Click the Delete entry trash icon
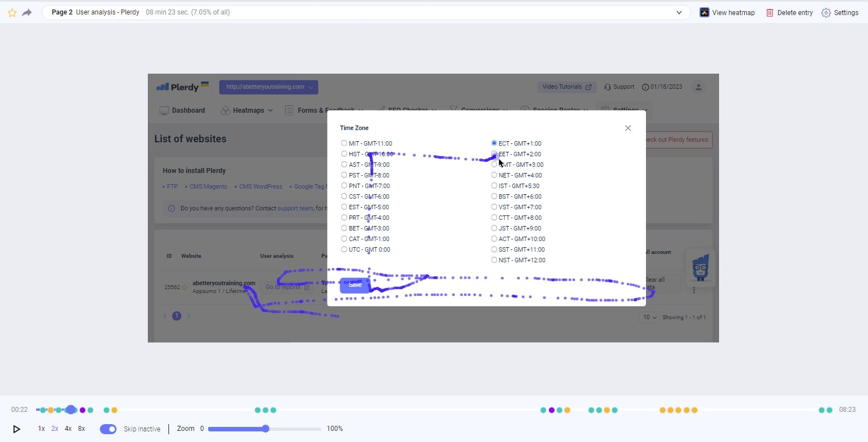 click(x=770, y=12)
